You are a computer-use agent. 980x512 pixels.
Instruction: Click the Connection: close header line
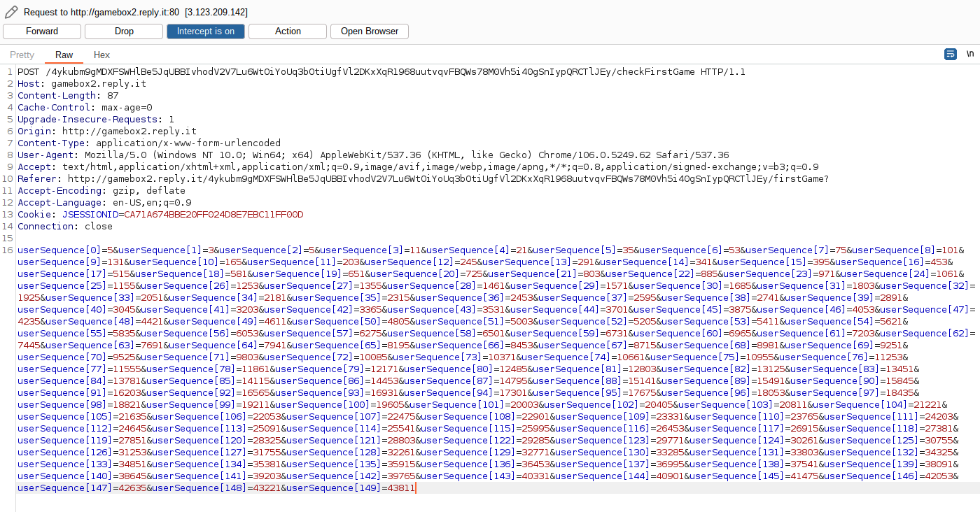(x=64, y=227)
